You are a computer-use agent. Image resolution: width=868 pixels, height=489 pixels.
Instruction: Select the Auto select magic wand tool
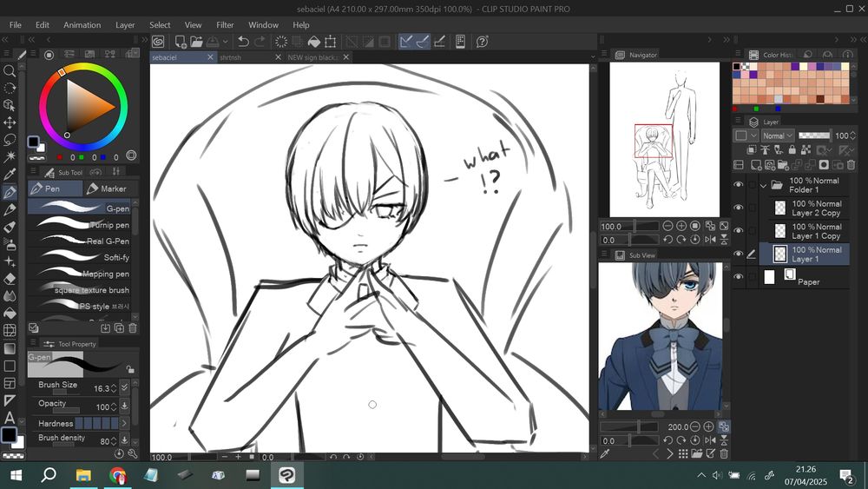coord(10,157)
